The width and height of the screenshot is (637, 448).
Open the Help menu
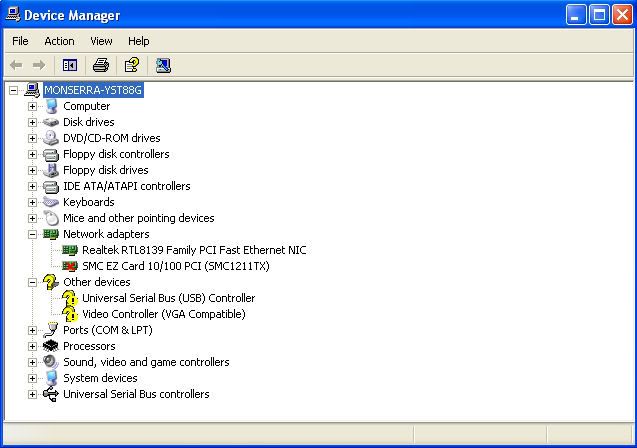[139, 41]
